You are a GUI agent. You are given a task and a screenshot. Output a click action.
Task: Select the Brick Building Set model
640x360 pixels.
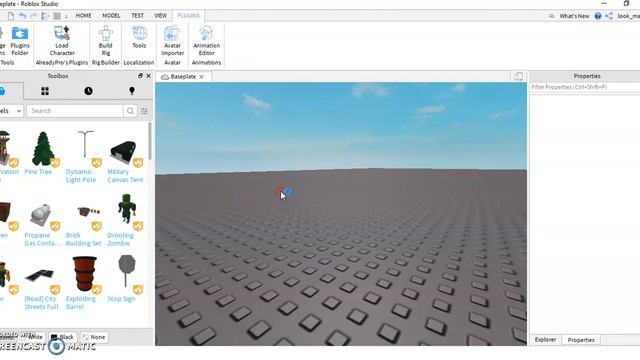[x=88, y=212]
